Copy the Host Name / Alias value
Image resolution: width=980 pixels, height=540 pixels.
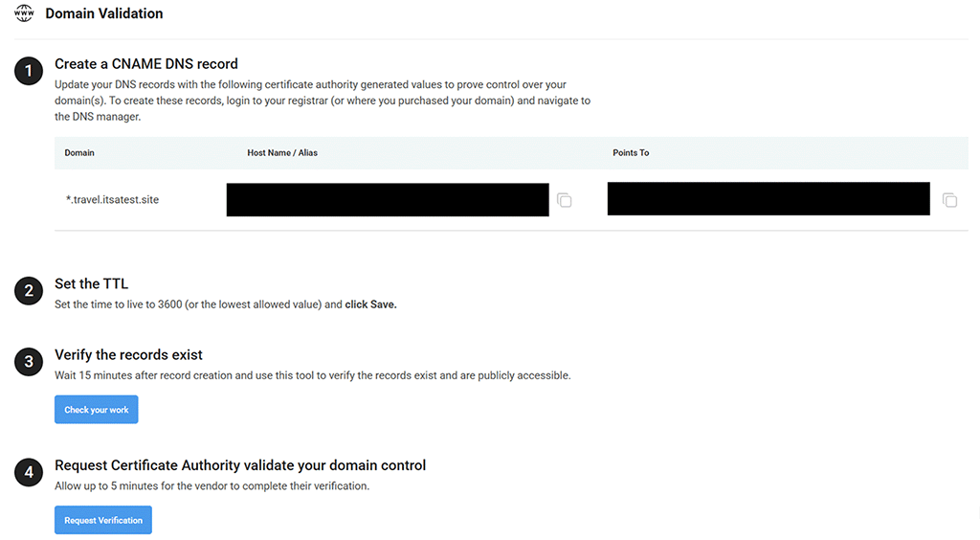tap(565, 200)
